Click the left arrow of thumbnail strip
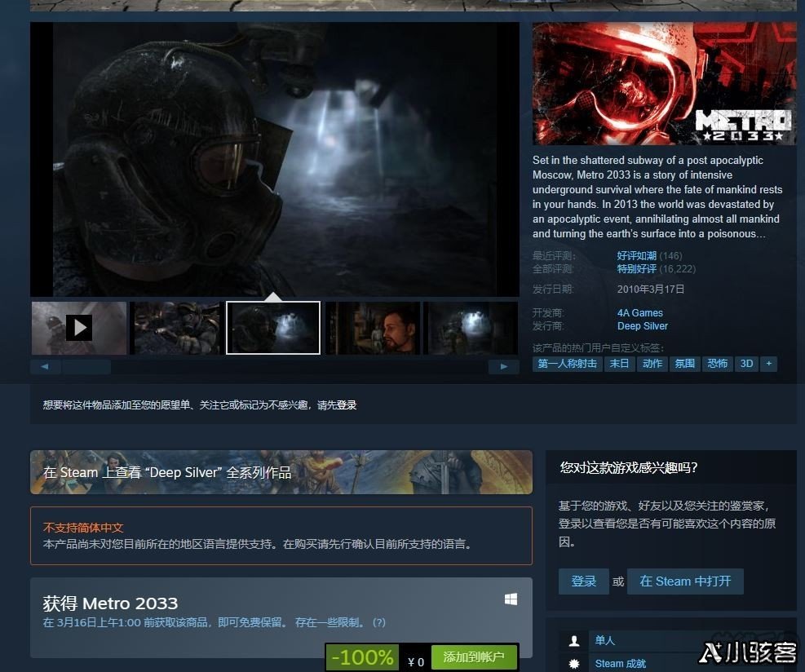Viewport: 805px width, 672px height. [x=45, y=366]
